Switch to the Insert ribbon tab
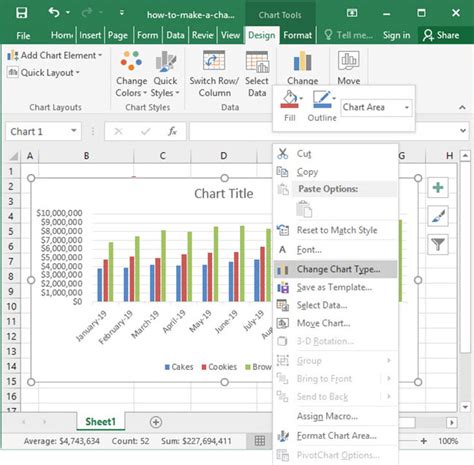 [x=90, y=35]
